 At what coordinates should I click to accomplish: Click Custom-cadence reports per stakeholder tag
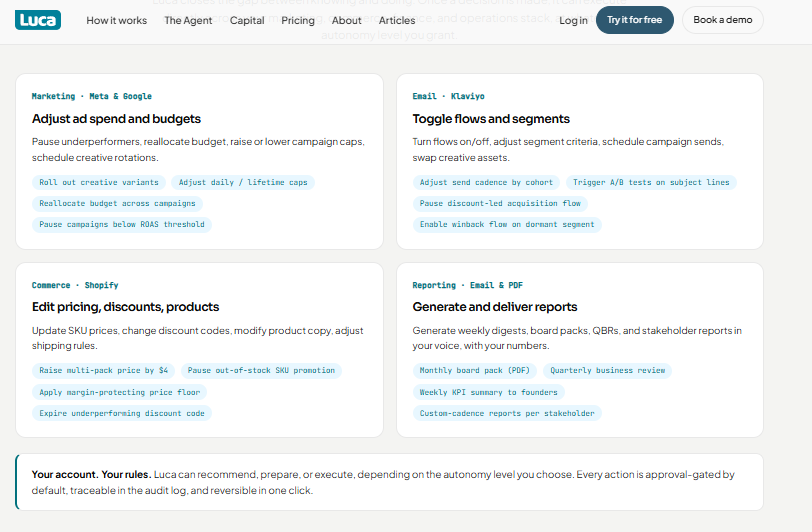coord(507,413)
